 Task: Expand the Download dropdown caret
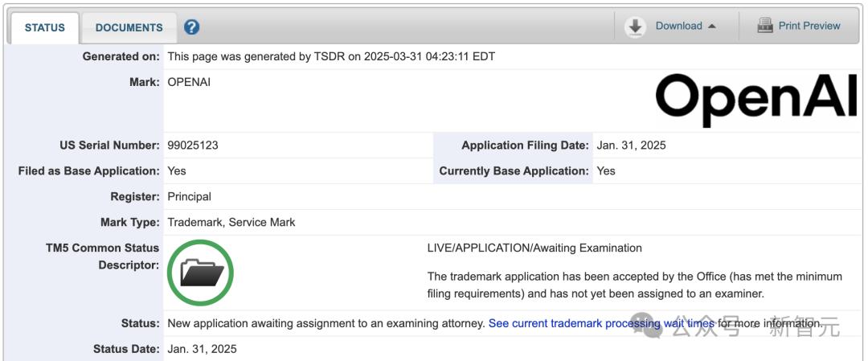(x=711, y=27)
